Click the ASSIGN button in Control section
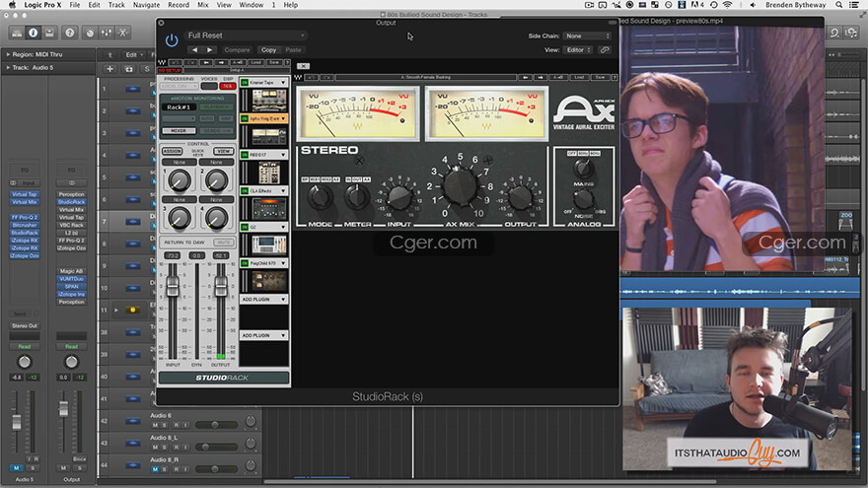Screen dimensions: 868x488 tap(172, 151)
